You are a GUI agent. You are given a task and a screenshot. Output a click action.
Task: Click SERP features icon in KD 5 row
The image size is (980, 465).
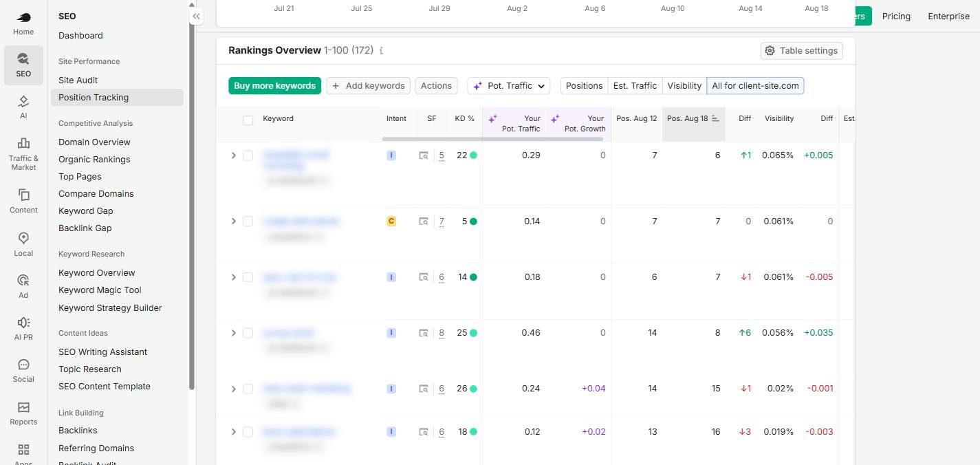[424, 221]
